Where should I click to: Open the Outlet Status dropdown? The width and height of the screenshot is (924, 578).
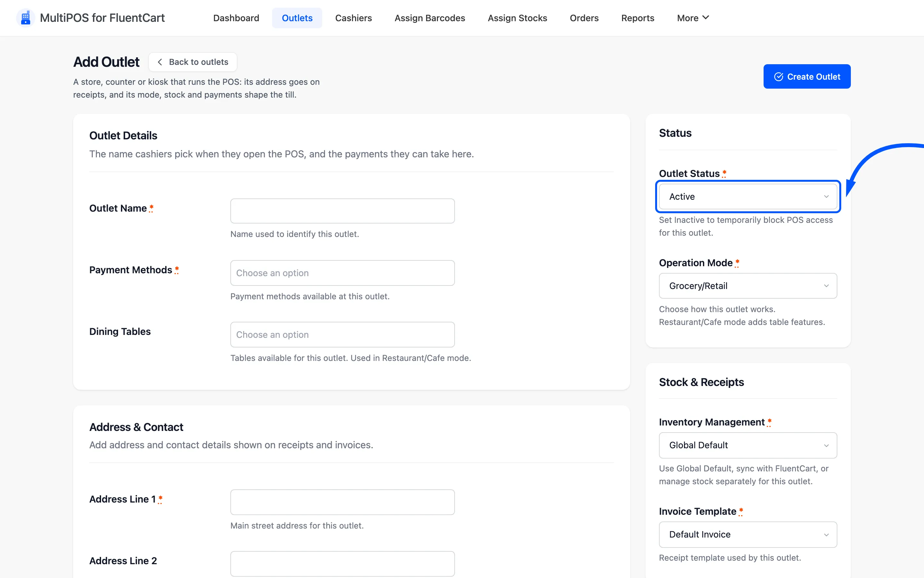pos(748,197)
